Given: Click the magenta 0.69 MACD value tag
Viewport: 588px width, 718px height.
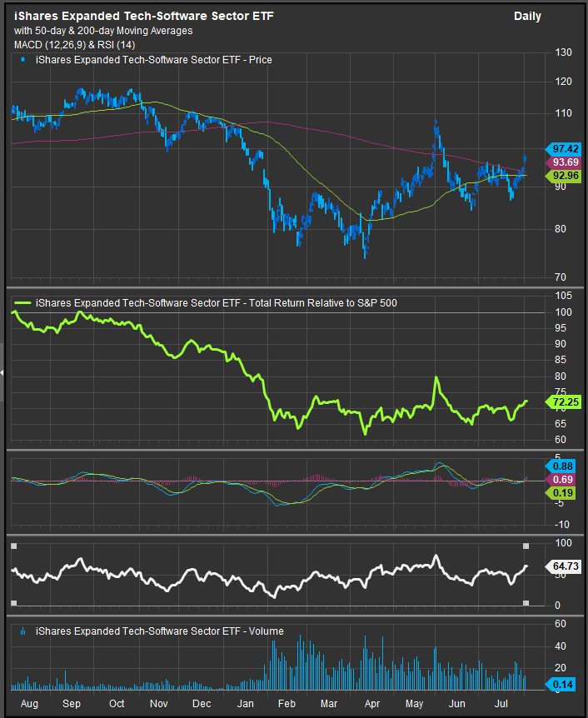Looking at the screenshot, I should coord(561,480).
